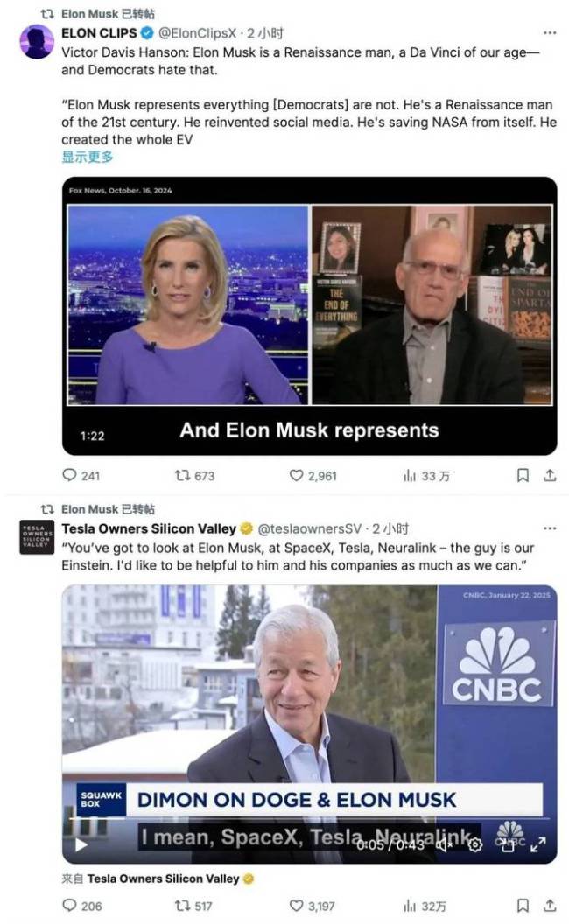This screenshot has width=569, height=924.
Task: Play the CNBC Dimon video
Action: click(x=81, y=844)
